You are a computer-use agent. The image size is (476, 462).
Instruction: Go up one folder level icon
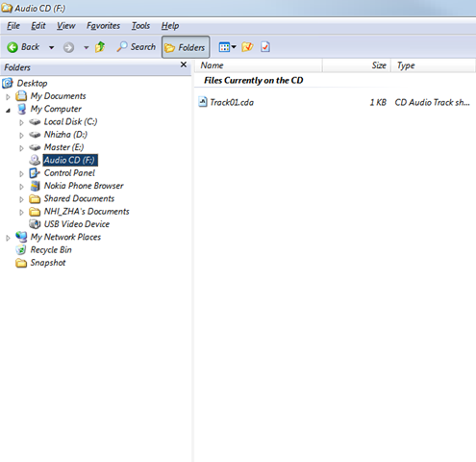[100, 47]
